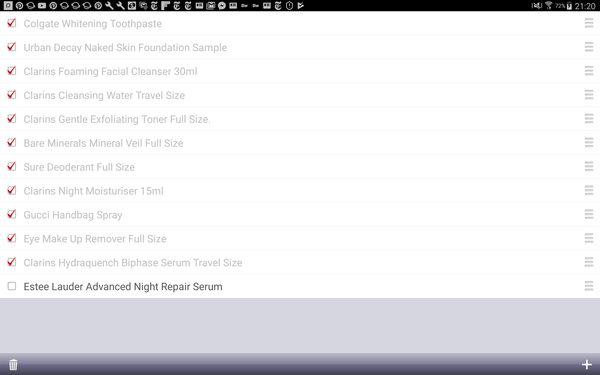This screenshot has width=600, height=375.
Task: Tap reorder handle for Sure Deoderant
Action: (x=589, y=166)
